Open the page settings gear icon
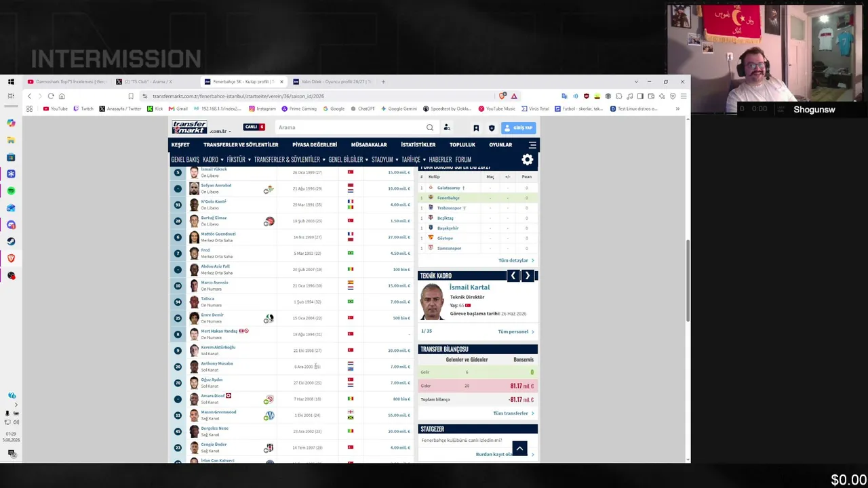The width and height of the screenshot is (868, 488). [x=528, y=159]
